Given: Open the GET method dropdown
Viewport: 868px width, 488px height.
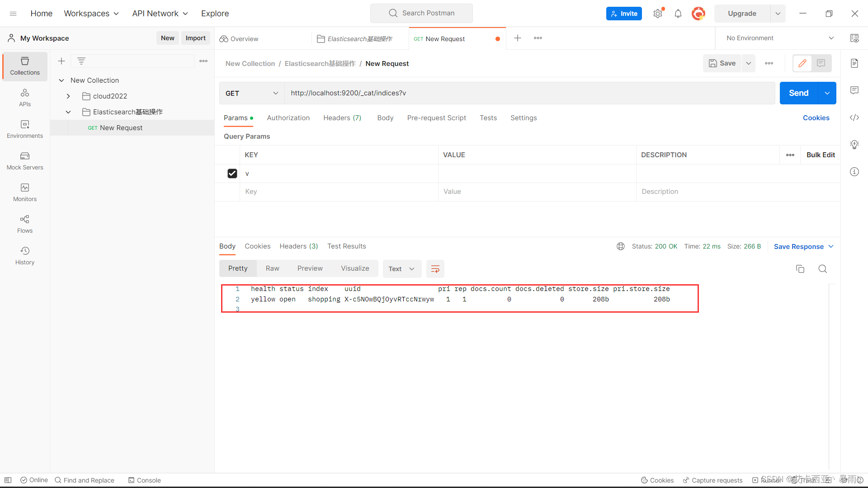Looking at the screenshot, I should 252,93.
